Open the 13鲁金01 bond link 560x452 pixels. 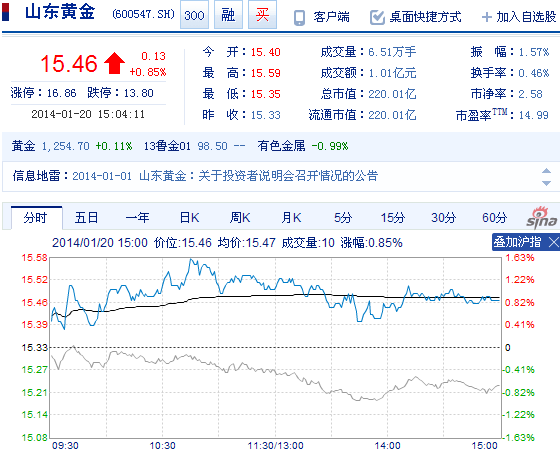167,146
